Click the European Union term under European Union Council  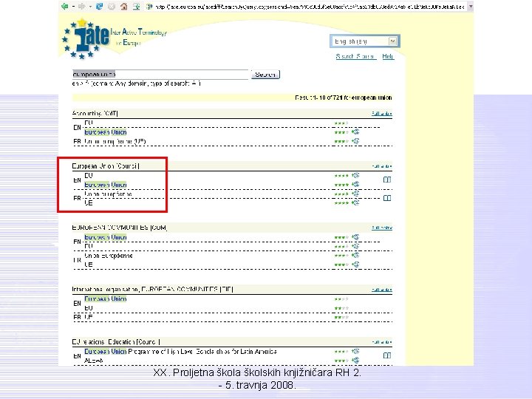(106, 185)
